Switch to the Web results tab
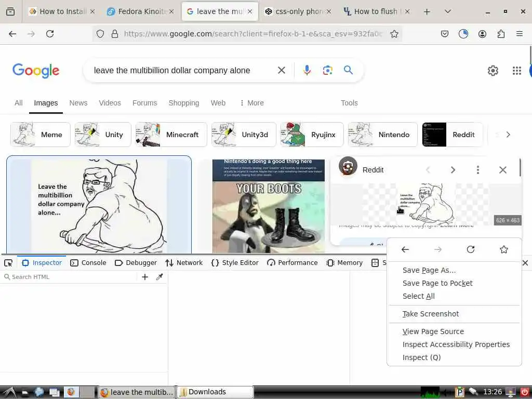Image resolution: width=532 pixels, height=399 pixels. point(218,103)
